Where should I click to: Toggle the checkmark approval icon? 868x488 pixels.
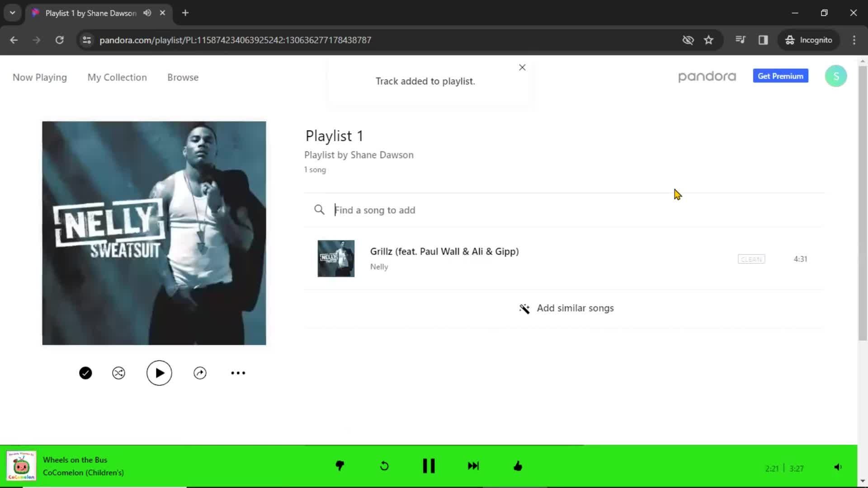pos(85,372)
